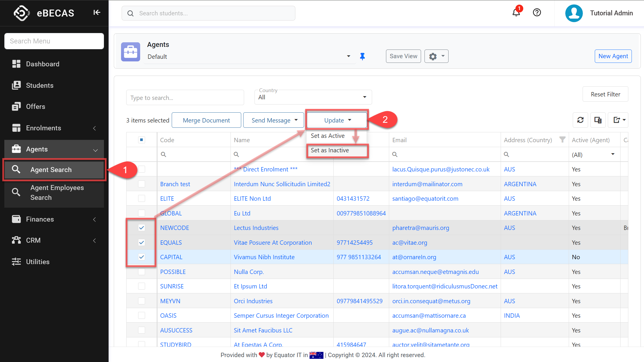Toggle the select-all header checkbox
This screenshot has width=644, height=362.
tap(142, 140)
